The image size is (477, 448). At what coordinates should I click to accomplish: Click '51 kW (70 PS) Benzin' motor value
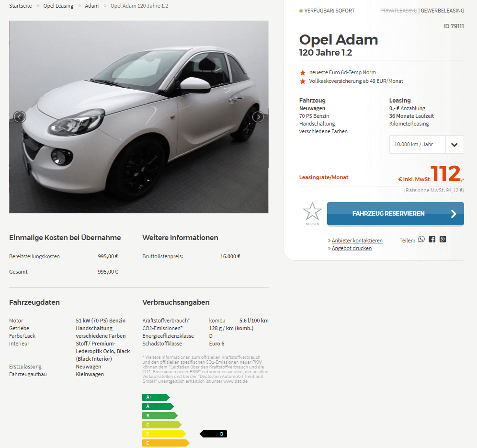click(101, 321)
